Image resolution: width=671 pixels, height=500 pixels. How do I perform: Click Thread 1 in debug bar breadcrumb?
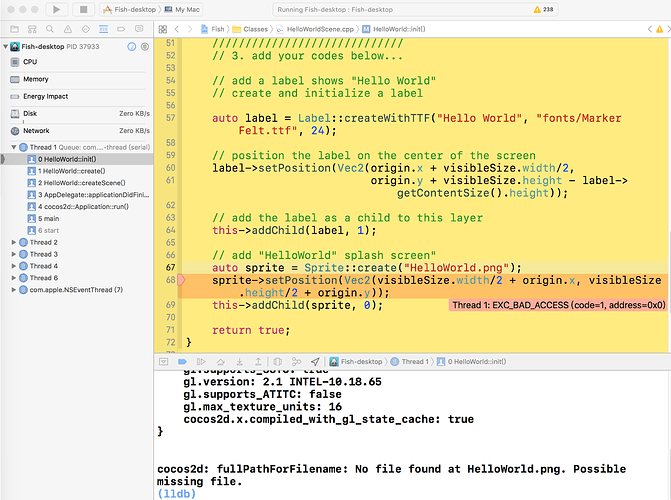(410, 362)
